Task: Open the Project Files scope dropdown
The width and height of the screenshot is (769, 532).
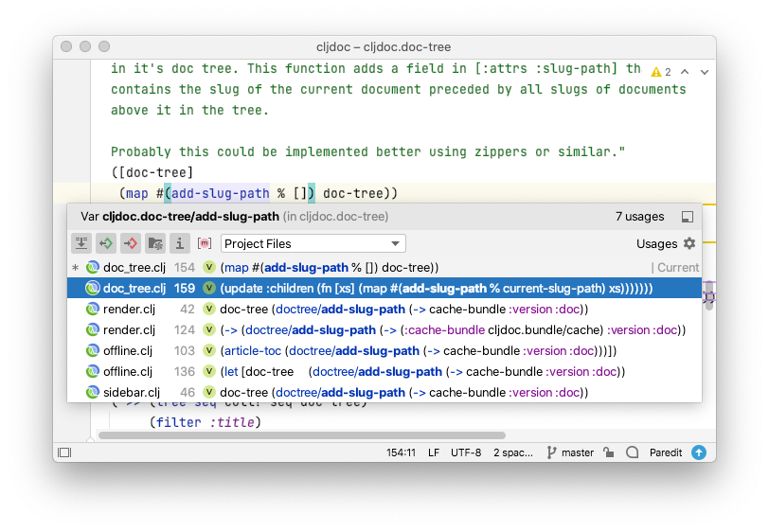Action: tap(313, 243)
